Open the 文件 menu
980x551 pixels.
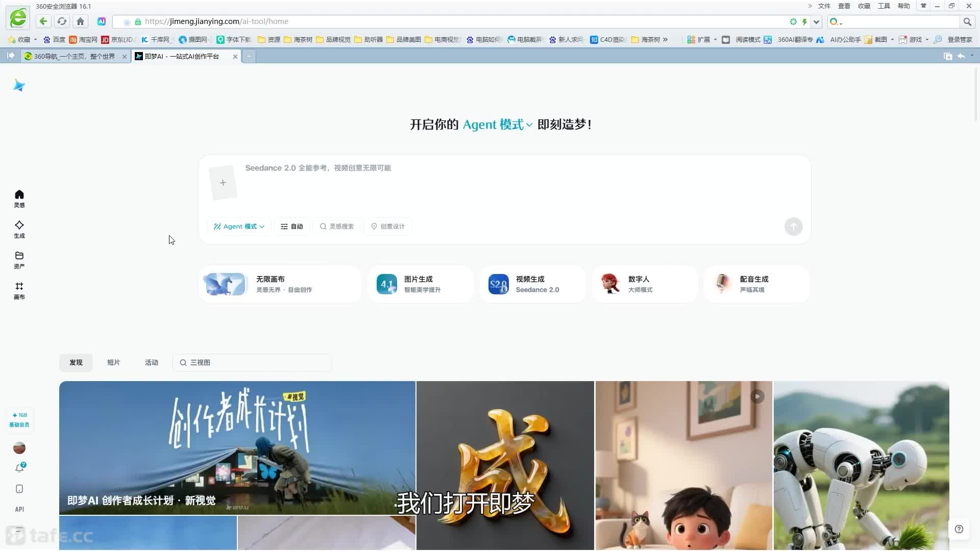824,6
